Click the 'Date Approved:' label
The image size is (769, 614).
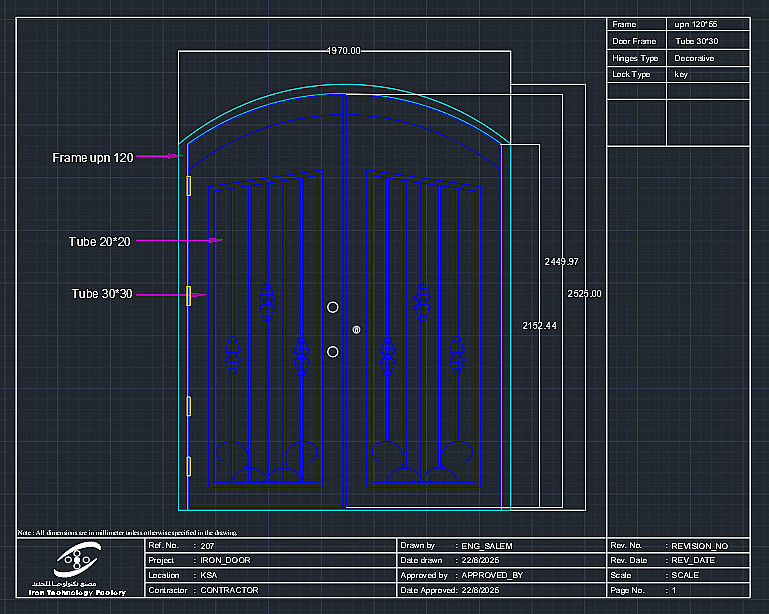429,590
